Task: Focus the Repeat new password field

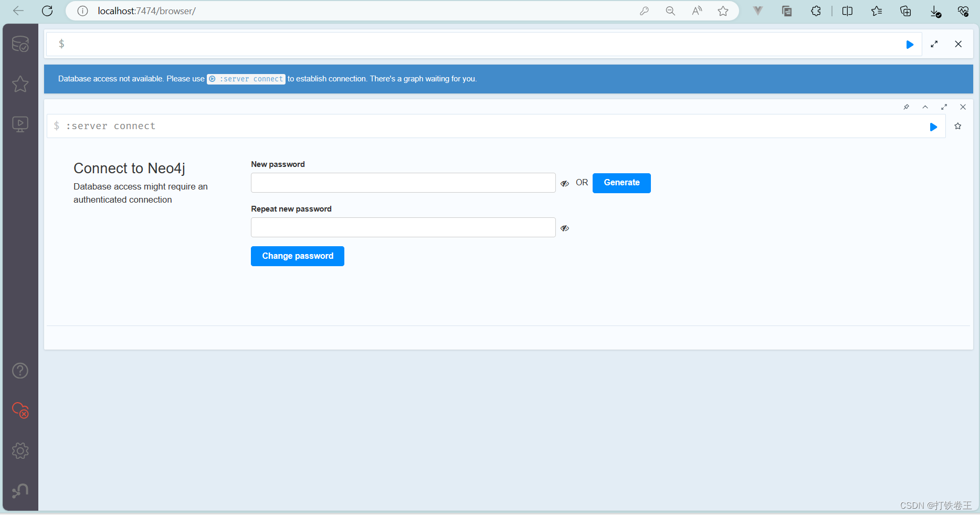Action: pos(403,227)
